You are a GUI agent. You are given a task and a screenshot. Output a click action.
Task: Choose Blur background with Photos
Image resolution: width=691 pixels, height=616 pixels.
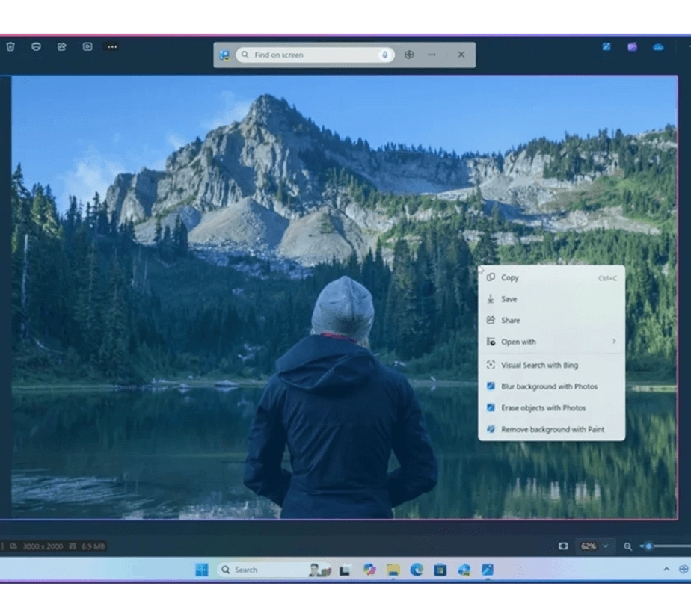click(551, 386)
